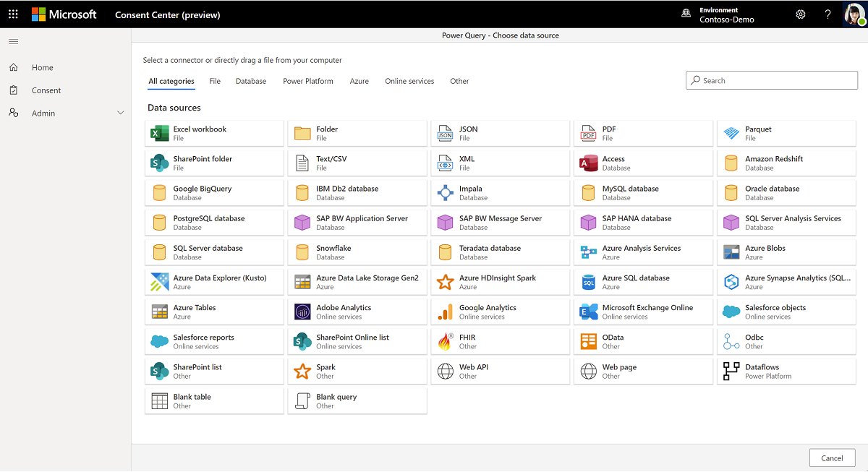
Task: Select the Database category tab
Action: (251, 82)
